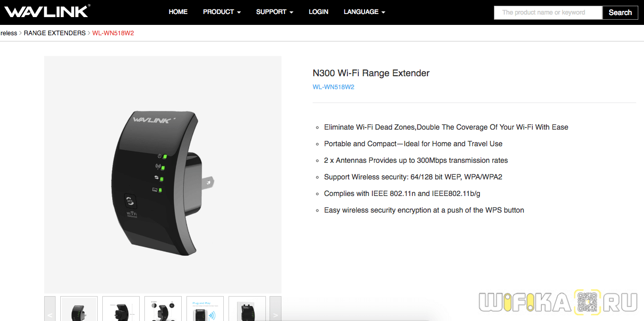Image resolution: width=644 pixels, height=321 pixels.
Task: Select the fifth wall-plugged extender thumbnail
Action: pos(247,309)
